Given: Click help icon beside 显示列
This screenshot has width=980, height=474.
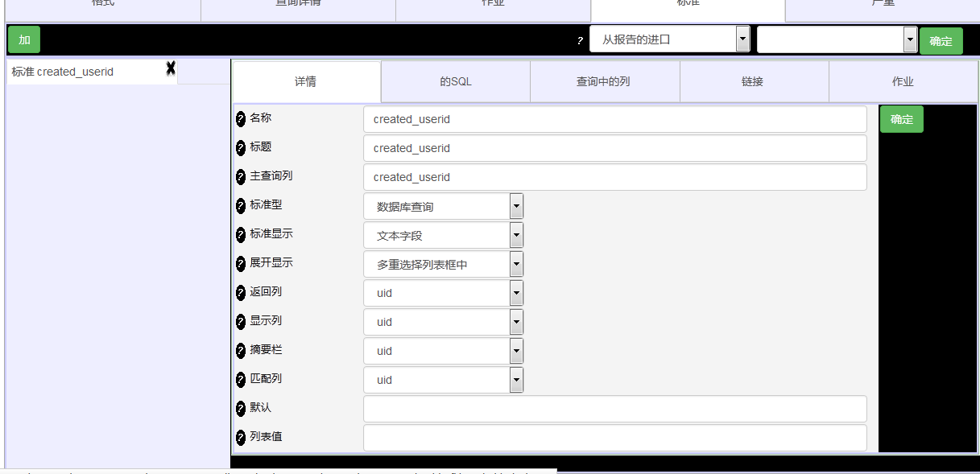Looking at the screenshot, I should (x=240, y=322).
